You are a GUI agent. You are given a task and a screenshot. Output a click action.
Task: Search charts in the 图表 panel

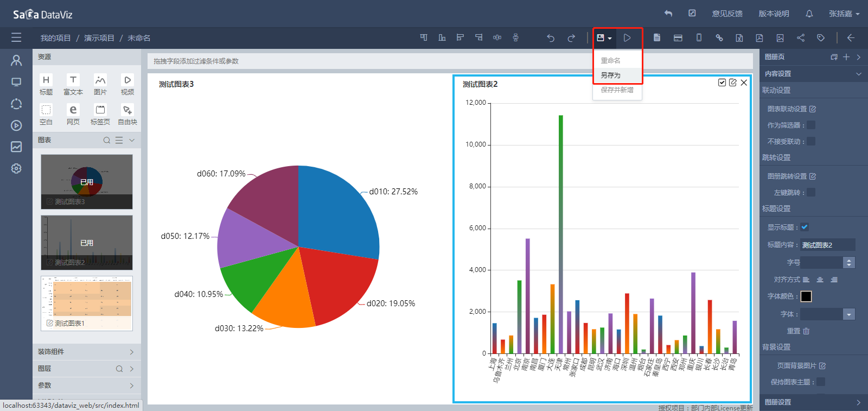[x=107, y=140]
